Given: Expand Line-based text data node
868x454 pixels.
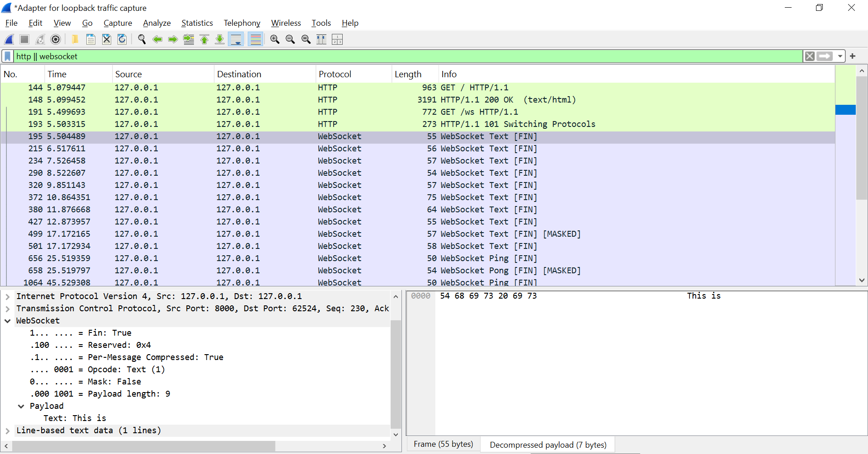Looking at the screenshot, I should click(x=8, y=431).
